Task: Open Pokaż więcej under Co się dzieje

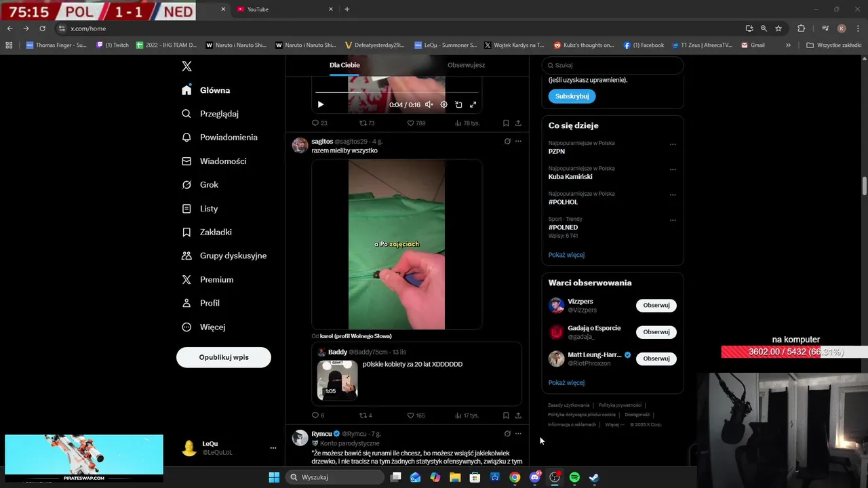Action: click(x=566, y=255)
